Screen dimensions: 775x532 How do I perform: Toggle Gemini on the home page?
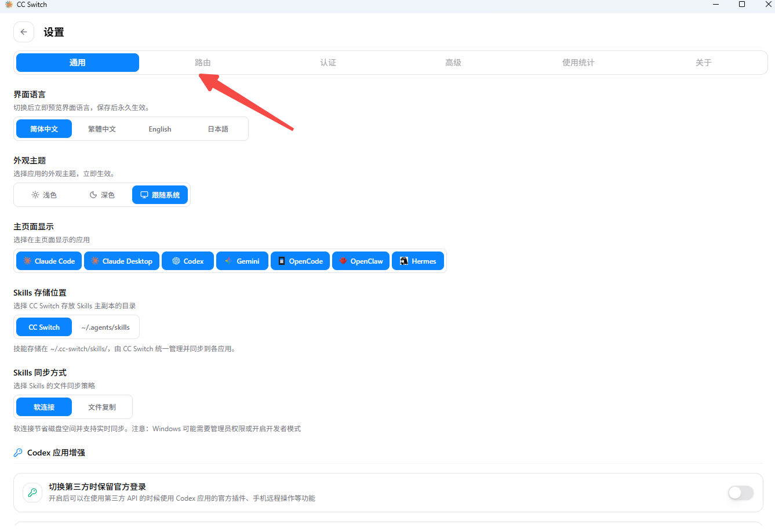coord(242,261)
